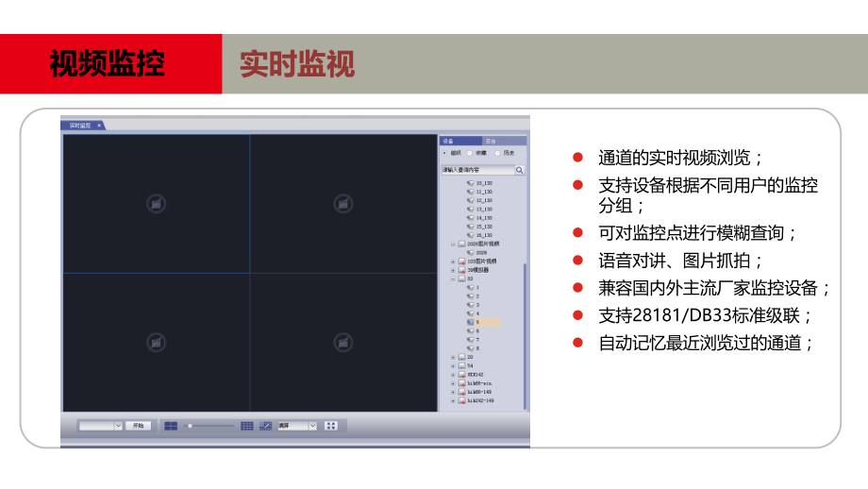This screenshot has height=489, width=868.
Task: Adjust the split-count slider handle
Action: (x=190, y=426)
